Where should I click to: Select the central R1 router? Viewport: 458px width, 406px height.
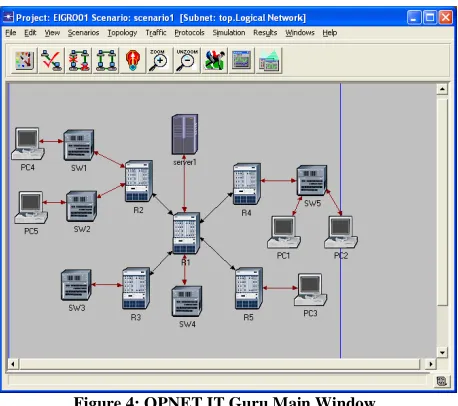coord(186,233)
